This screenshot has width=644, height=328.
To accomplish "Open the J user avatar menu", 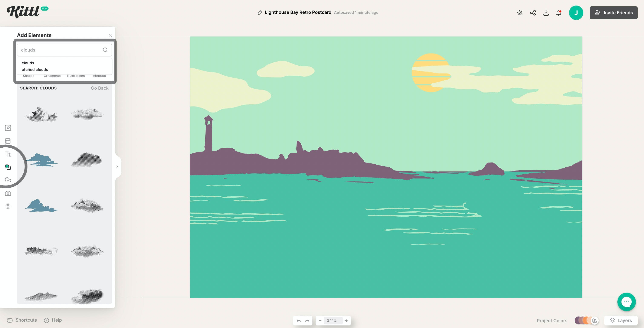I will (x=576, y=13).
